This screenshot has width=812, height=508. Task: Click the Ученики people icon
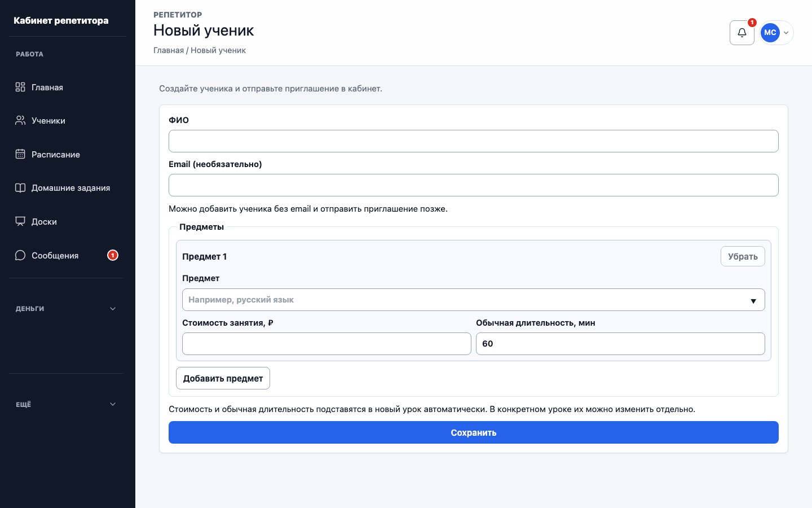[x=20, y=120]
